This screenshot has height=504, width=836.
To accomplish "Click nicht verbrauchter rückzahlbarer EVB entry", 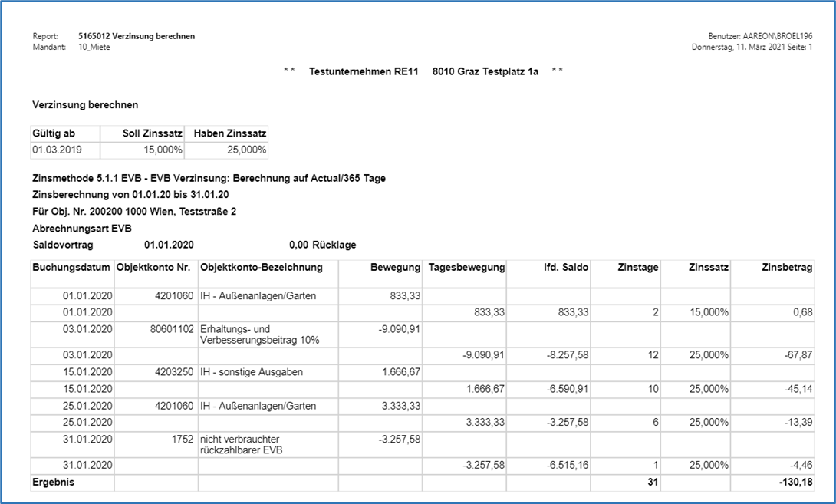I will coord(242,443).
